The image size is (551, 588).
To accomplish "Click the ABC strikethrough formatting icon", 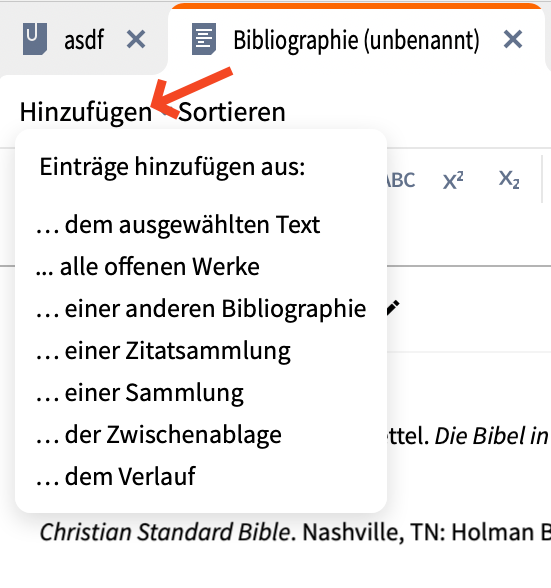I will point(401,180).
